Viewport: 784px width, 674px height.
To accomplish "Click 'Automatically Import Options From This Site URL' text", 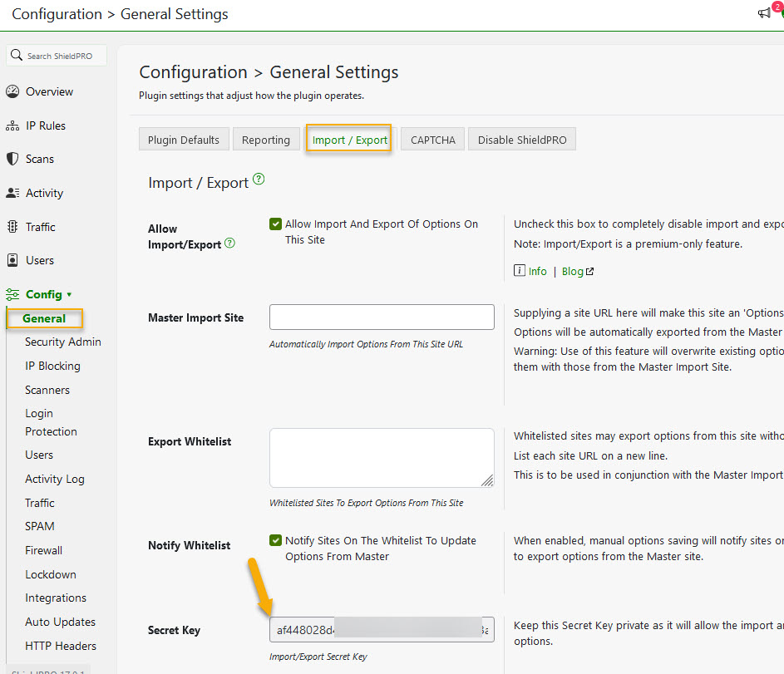I will 366,344.
